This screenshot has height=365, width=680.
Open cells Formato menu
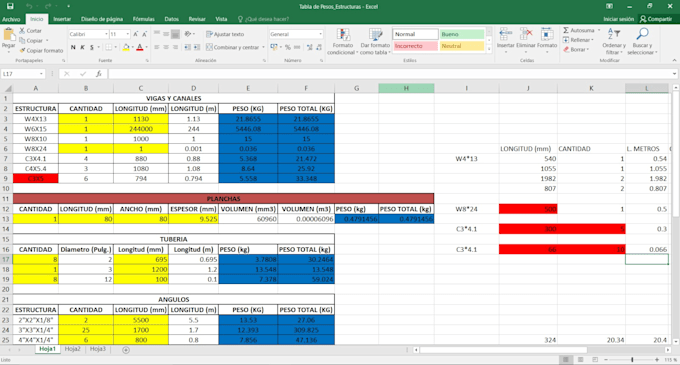coord(547,40)
